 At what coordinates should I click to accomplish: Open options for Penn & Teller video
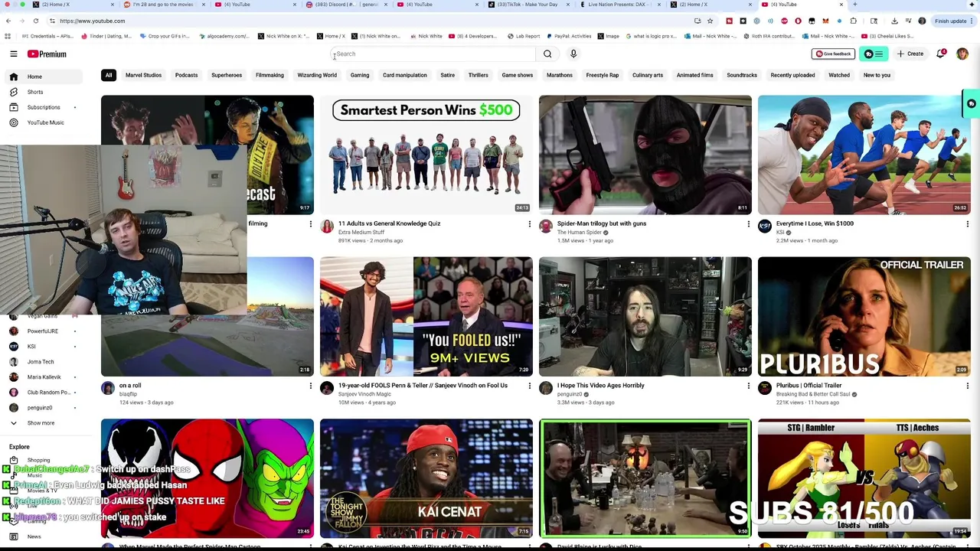click(x=529, y=386)
